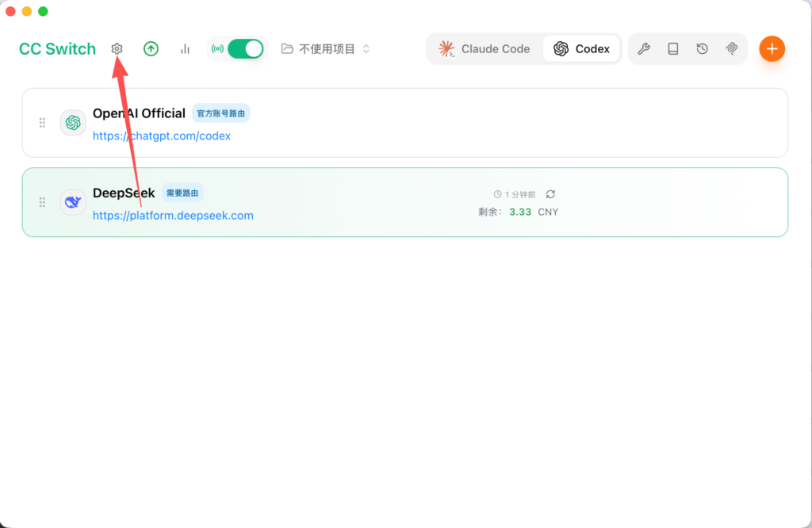812x528 pixels.
Task: Click the OpenAI Official logo icon
Action: click(73, 123)
